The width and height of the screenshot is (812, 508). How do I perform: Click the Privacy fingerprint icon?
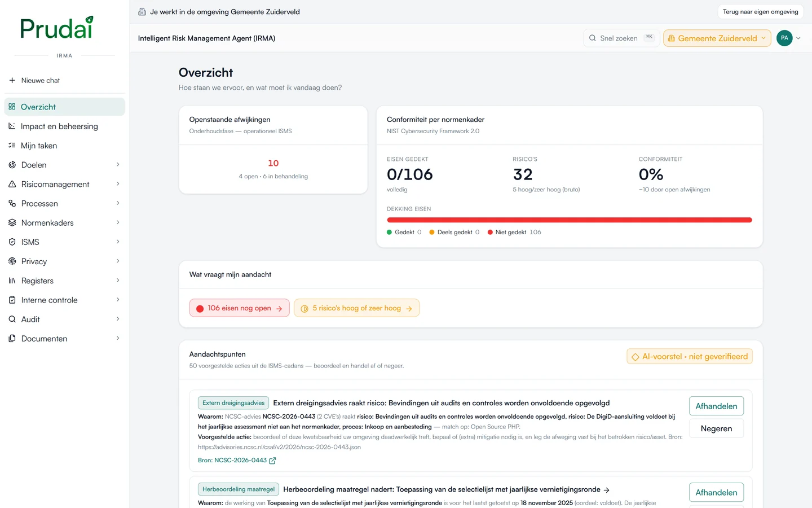pos(12,261)
